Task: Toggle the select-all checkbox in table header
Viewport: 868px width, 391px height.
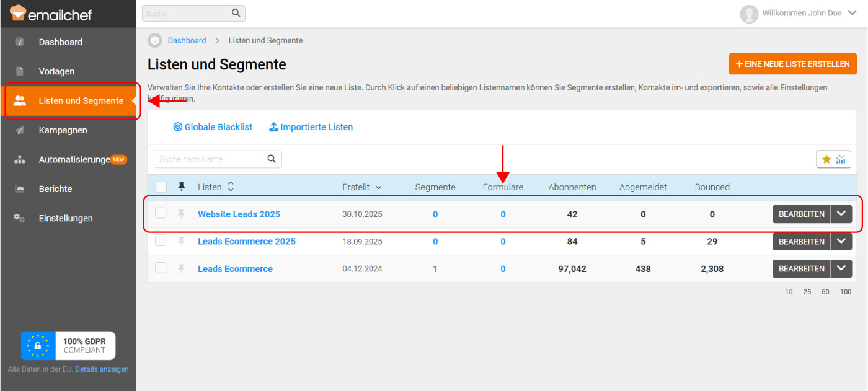Action: click(161, 187)
